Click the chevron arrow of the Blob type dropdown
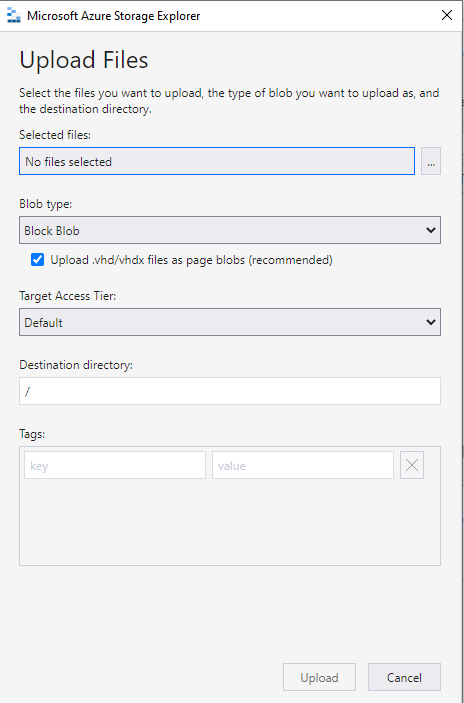464x703 pixels. (x=430, y=230)
